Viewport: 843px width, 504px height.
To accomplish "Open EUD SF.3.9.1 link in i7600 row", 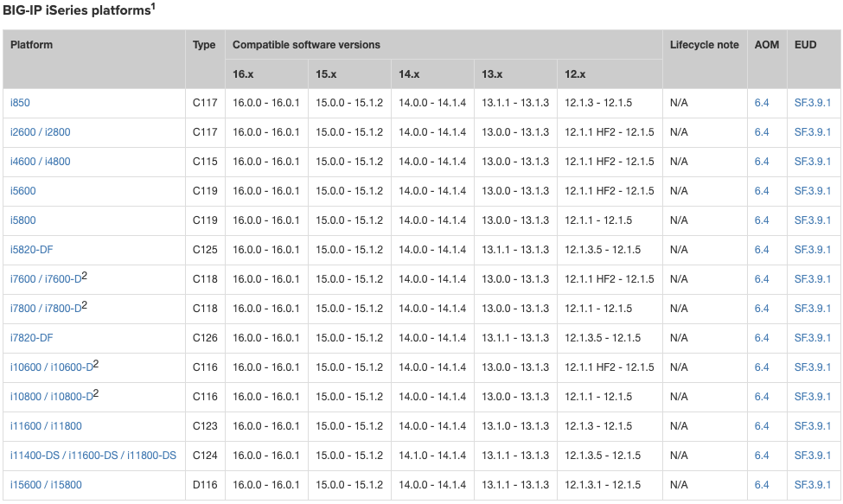I will tap(813, 279).
